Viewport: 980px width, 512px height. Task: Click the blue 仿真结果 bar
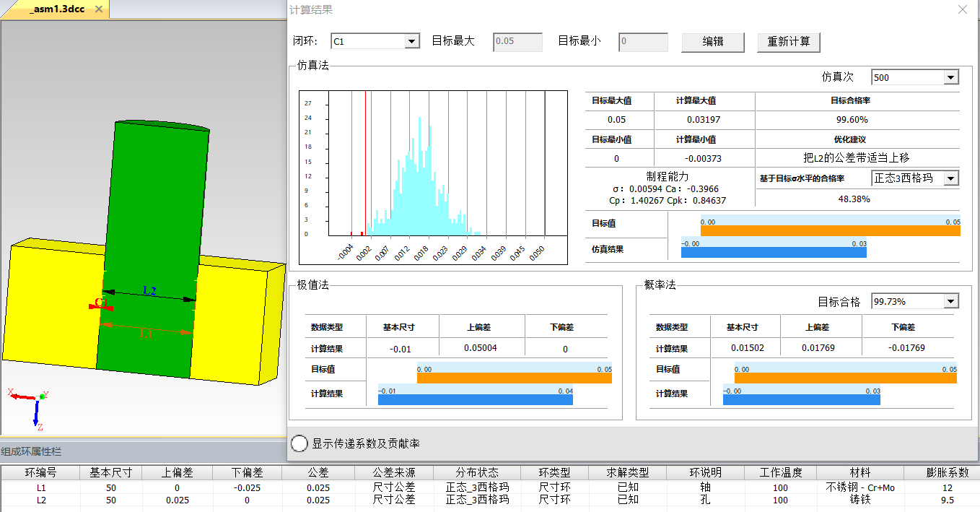click(774, 252)
